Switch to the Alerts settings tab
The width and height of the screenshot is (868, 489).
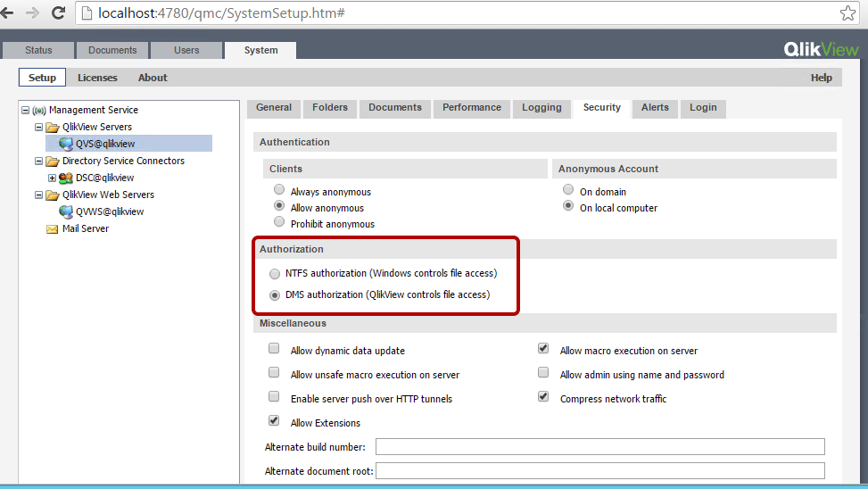(655, 108)
